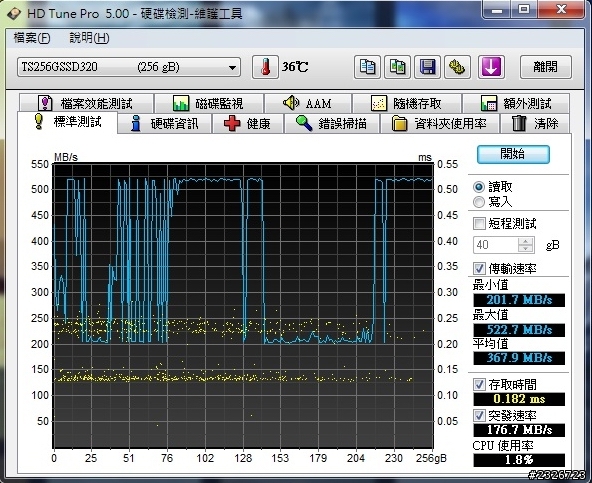Increase the 40 gB spinner value

click(525, 241)
